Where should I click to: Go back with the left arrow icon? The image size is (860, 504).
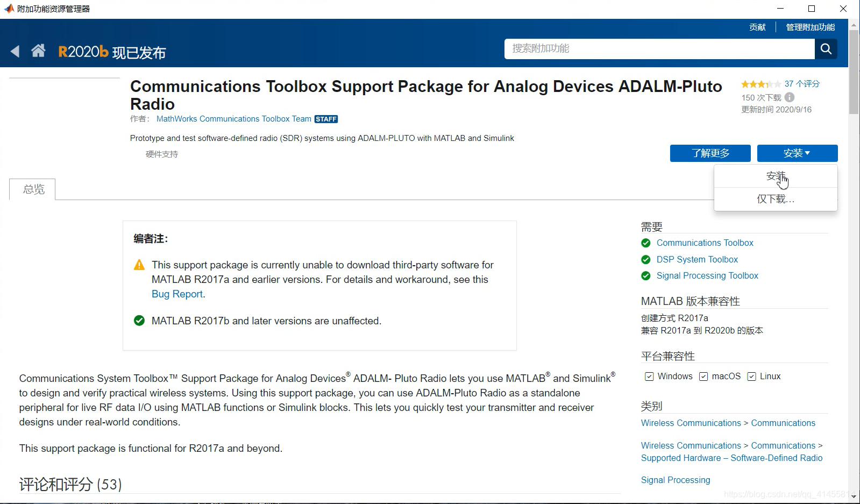click(15, 52)
